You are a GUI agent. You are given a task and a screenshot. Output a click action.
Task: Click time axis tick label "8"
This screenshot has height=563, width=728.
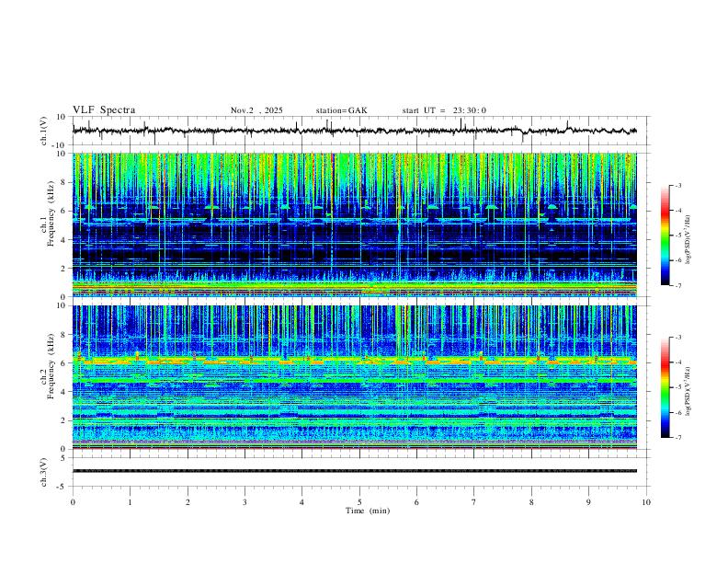click(x=531, y=502)
